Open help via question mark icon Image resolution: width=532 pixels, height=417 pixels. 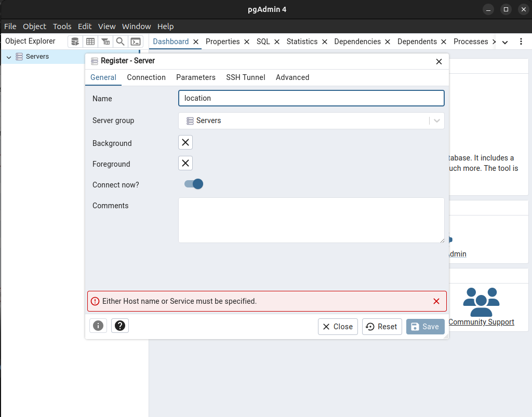[120, 326]
